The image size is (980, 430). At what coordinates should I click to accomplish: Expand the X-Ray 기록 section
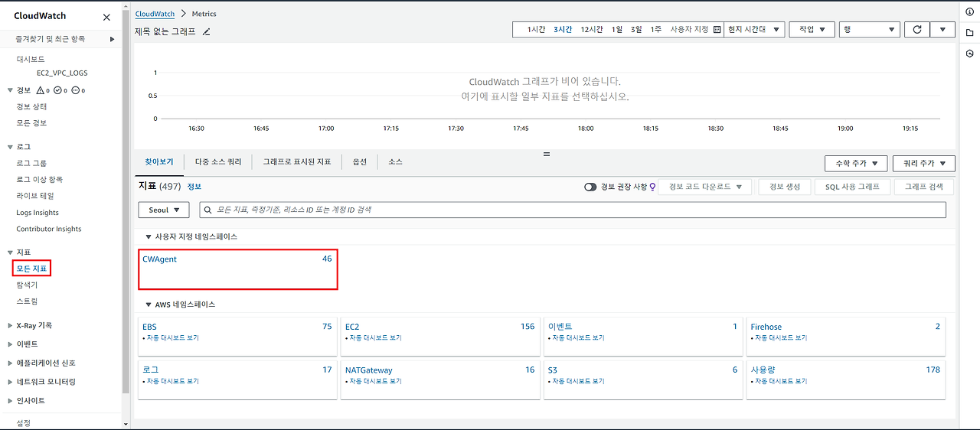[x=10, y=325]
